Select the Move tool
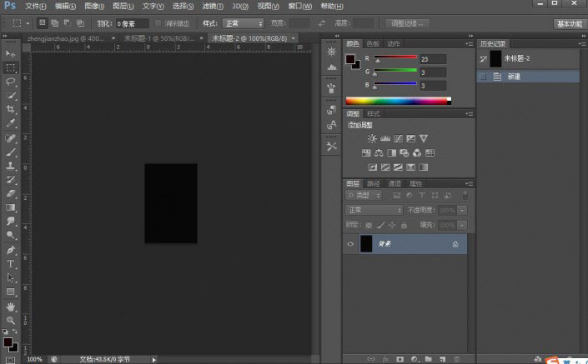The width and height of the screenshot is (588, 364). point(12,53)
